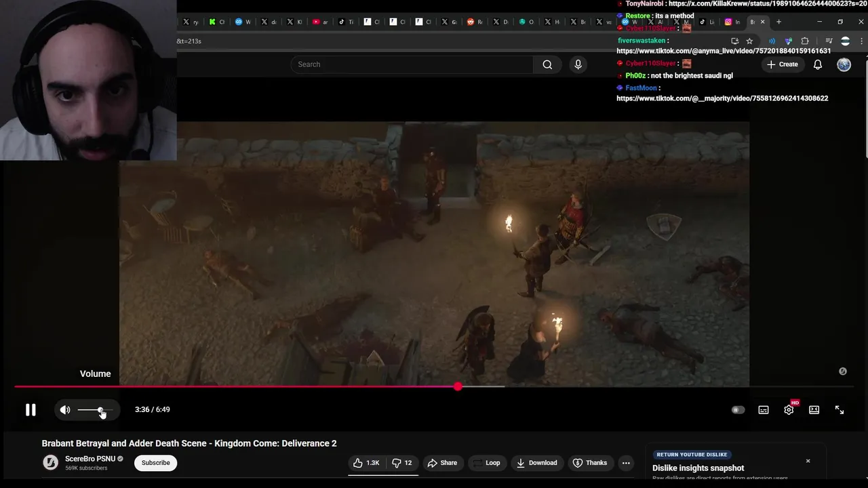Switch to the first X 'ry' tab
Viewport: 868px width, 488px height.
pos(190,22)
